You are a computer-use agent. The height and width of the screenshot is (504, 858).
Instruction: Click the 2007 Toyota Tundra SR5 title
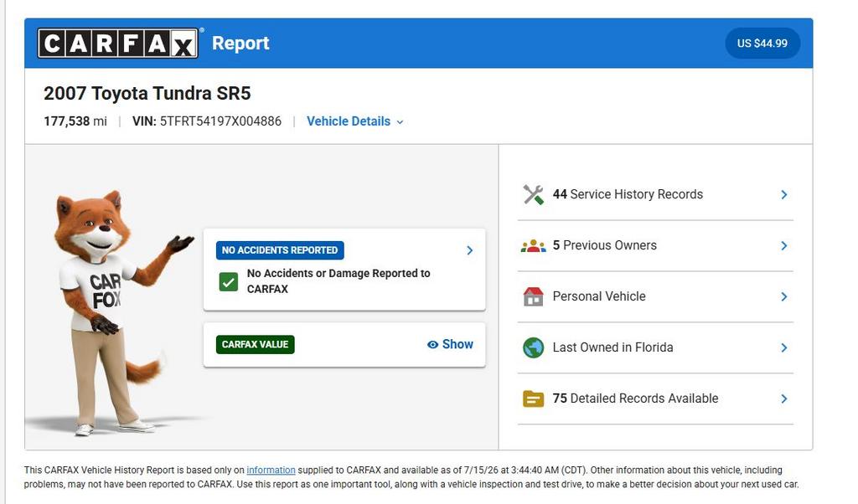pyautogui.click(x=147, y=94)
